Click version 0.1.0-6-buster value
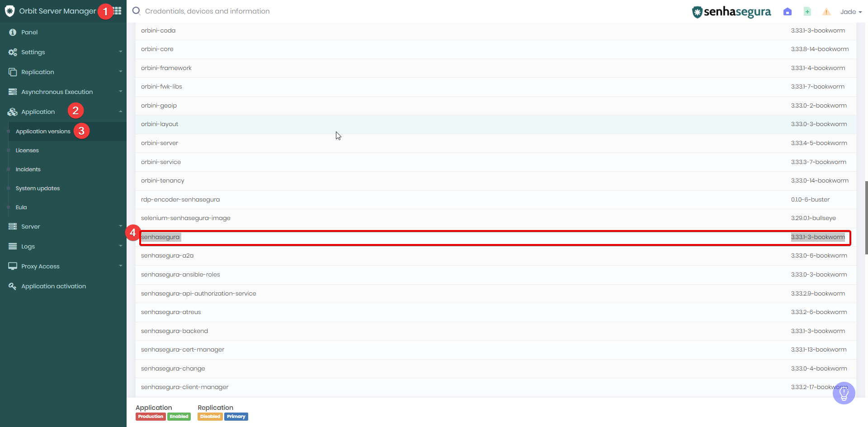The width and height of the screenshot is (868, 427). [810, 200]
